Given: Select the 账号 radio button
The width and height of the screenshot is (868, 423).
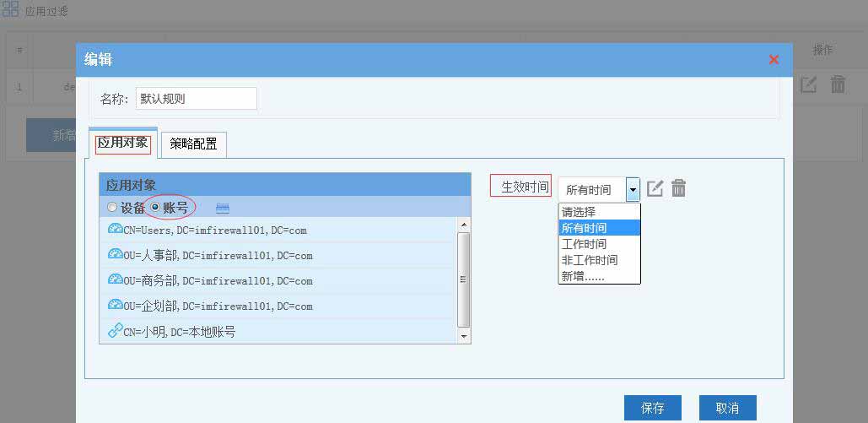Looking at the screenshot, I should pyautogui.click(x=155, y=208).
